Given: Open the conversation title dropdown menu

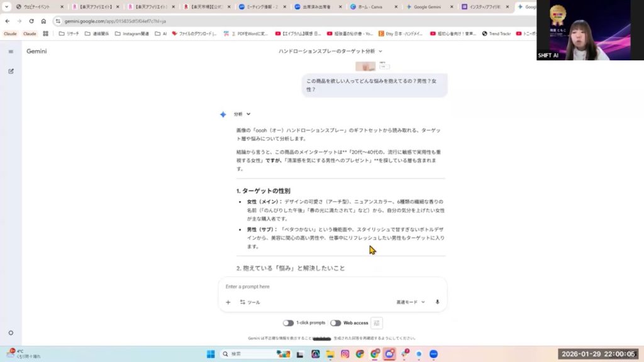Looking at the screenshot, I should pyautogui.click(x=330, y=51).
